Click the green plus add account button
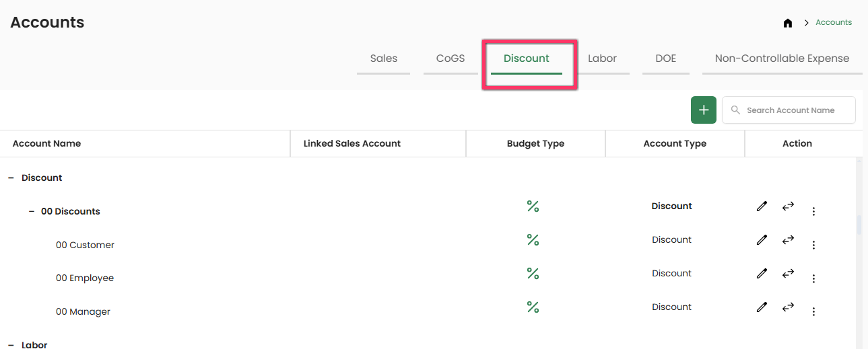 (703, 110)
